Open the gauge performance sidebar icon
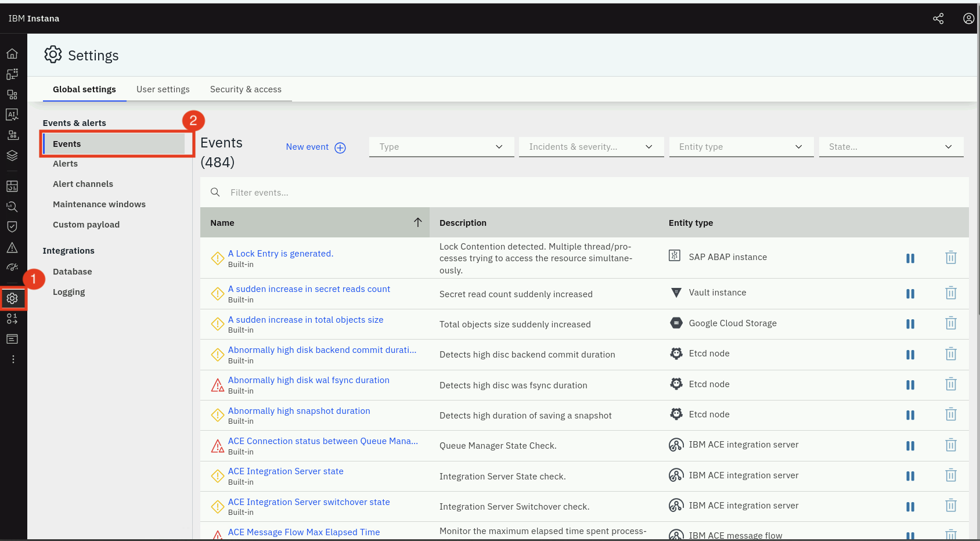The height and width of the screenshot is (541, 980). click(12, 268)
